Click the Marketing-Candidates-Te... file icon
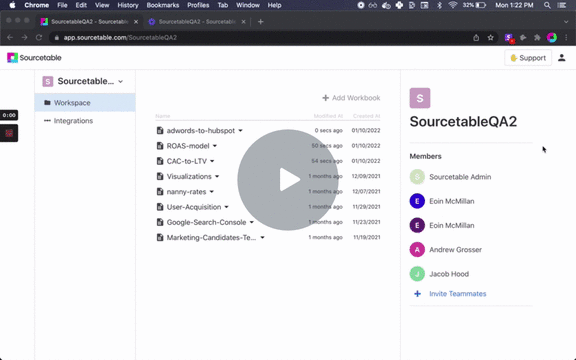The width and height of the screenshot is (576, 360). click(x=160, y=238)
